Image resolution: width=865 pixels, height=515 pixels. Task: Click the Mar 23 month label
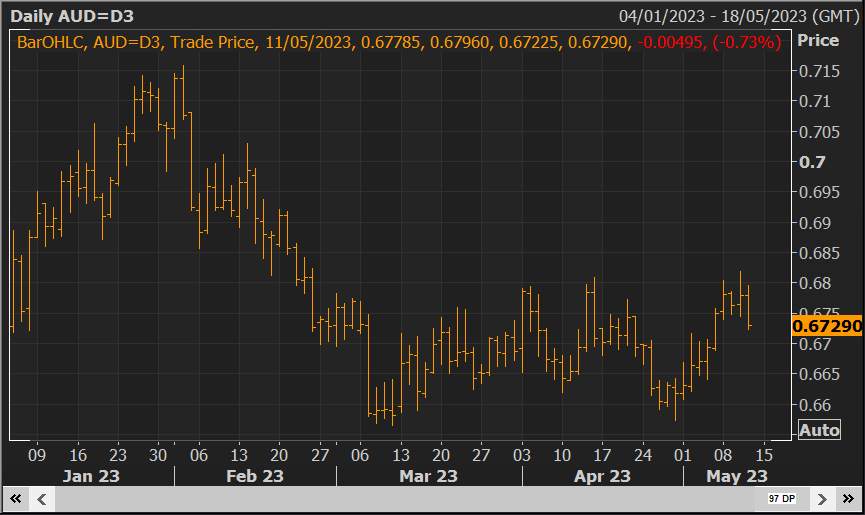(x=429, y=476)
